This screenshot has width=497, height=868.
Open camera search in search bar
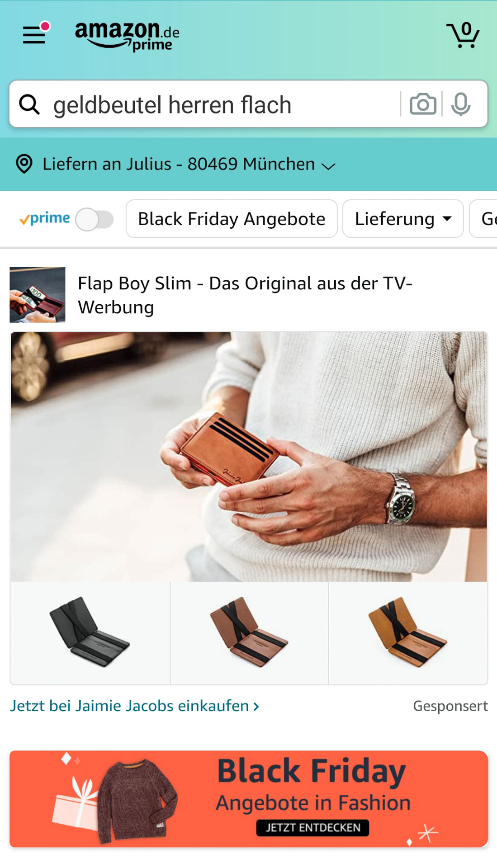[x=423, y=104]
